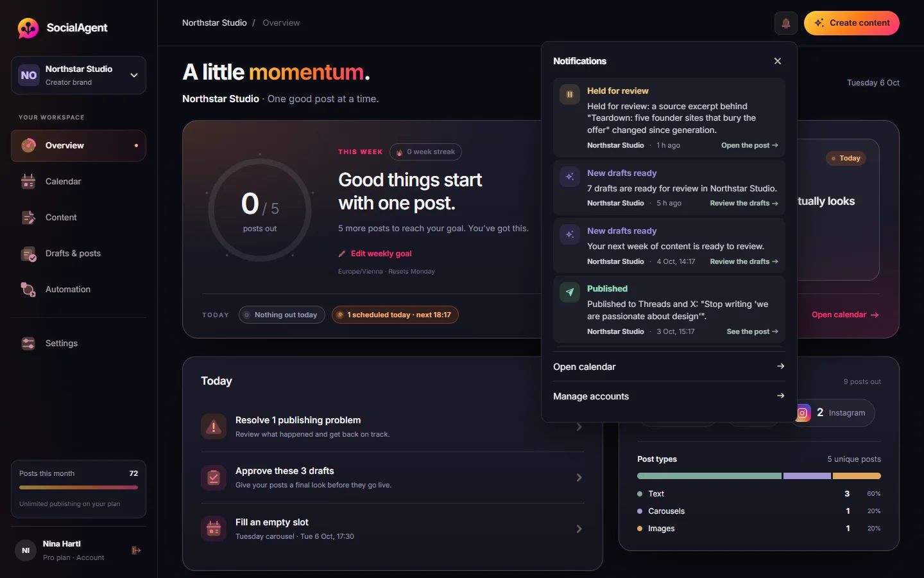The image size is (924, 578).
Task: Go to Automation in the sidebar
Action: [78, 290]
